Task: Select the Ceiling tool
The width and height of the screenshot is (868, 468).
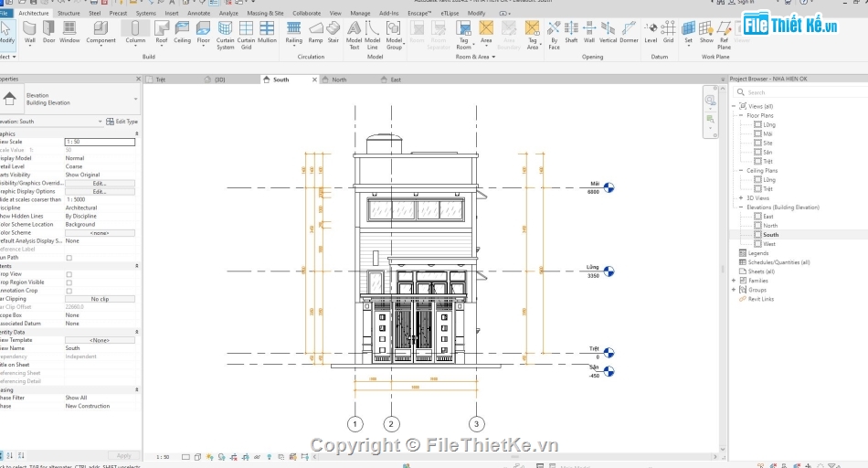Action: (x=182, y=32)
